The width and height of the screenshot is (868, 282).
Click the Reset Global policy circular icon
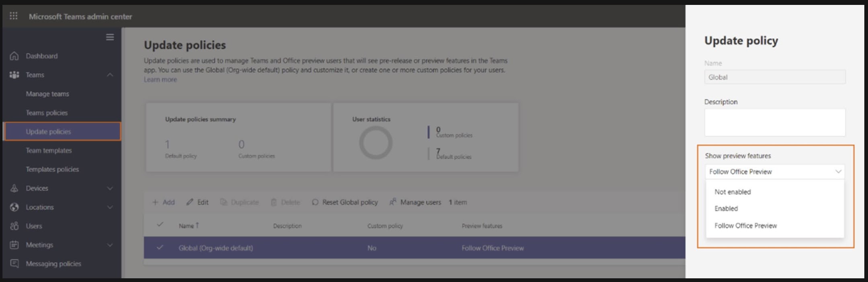coord(315,202)
